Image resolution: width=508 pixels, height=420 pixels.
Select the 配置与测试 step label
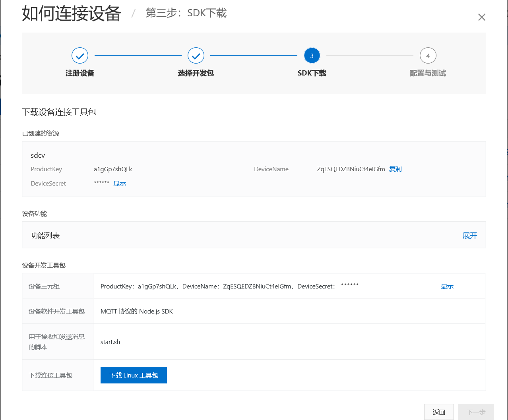pos(428,73)
